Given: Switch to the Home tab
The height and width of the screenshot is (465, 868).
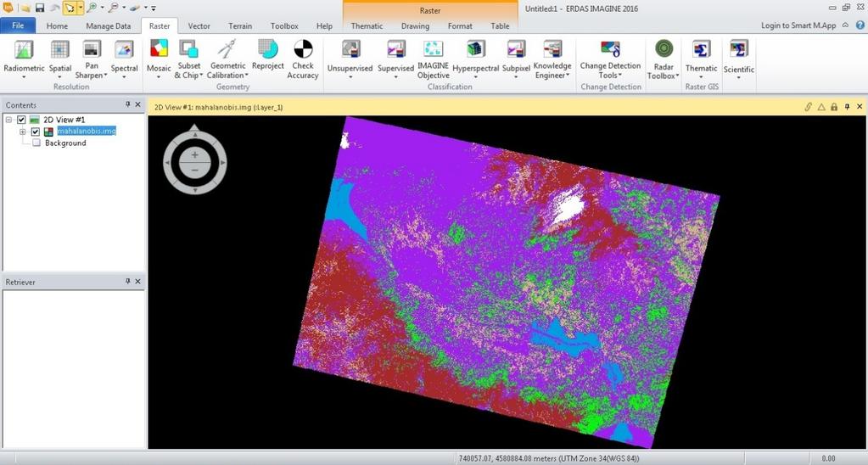Looking at the screenshot, I should click(57, 26).
